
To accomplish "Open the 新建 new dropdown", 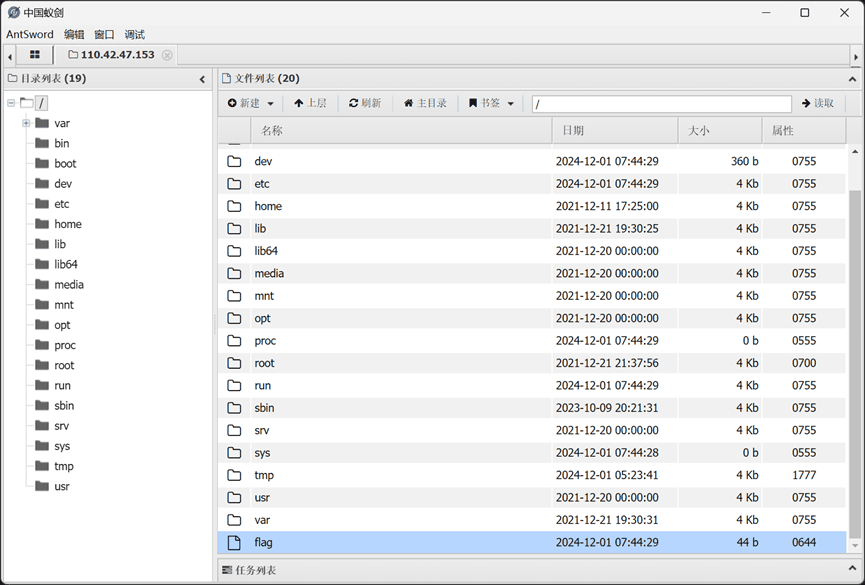I will 250,103.
